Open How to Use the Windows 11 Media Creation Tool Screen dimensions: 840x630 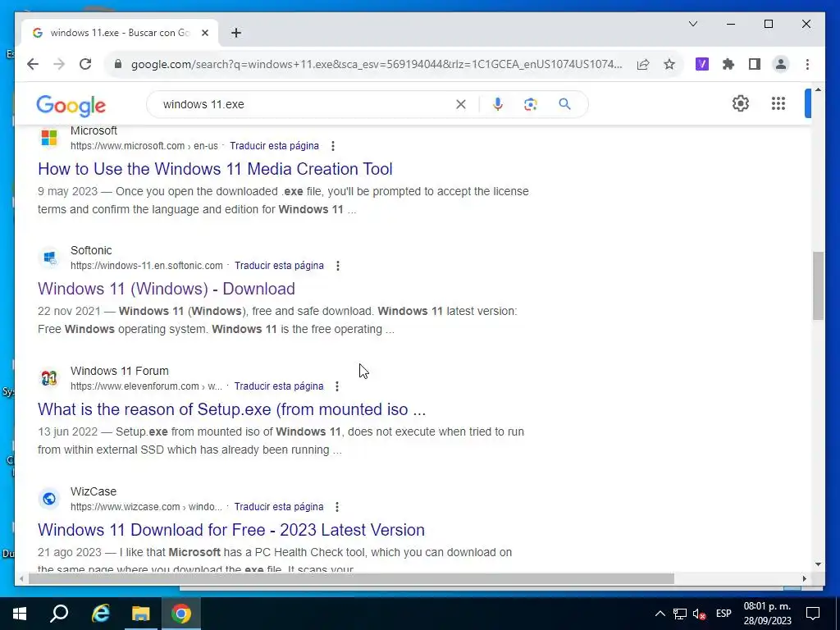click(x=215, y=169)
